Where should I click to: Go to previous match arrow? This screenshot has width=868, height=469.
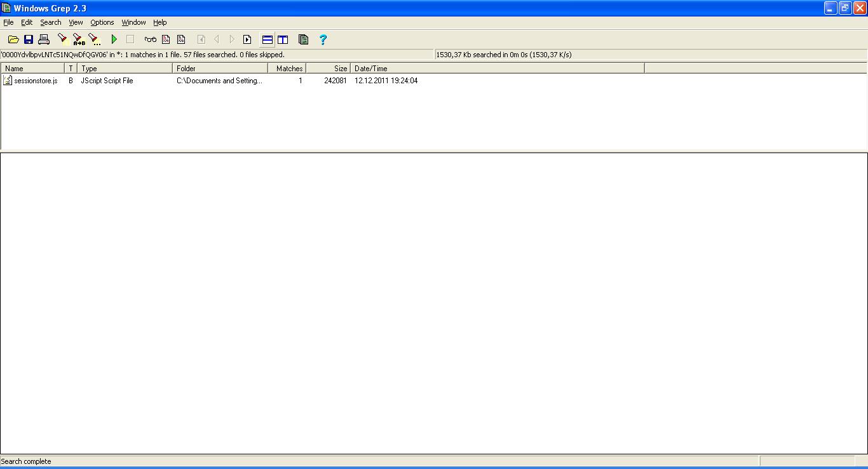tap(217, 39)
